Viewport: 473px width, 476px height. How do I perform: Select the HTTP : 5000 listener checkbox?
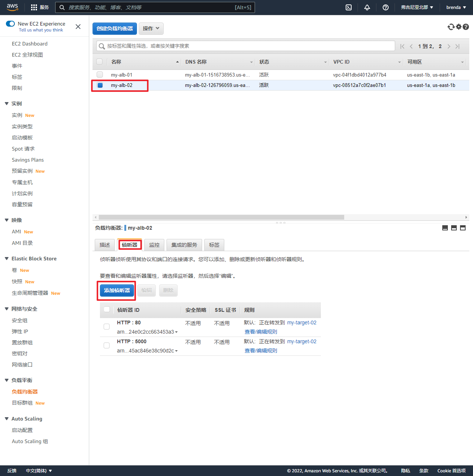(x=107, y=345)
